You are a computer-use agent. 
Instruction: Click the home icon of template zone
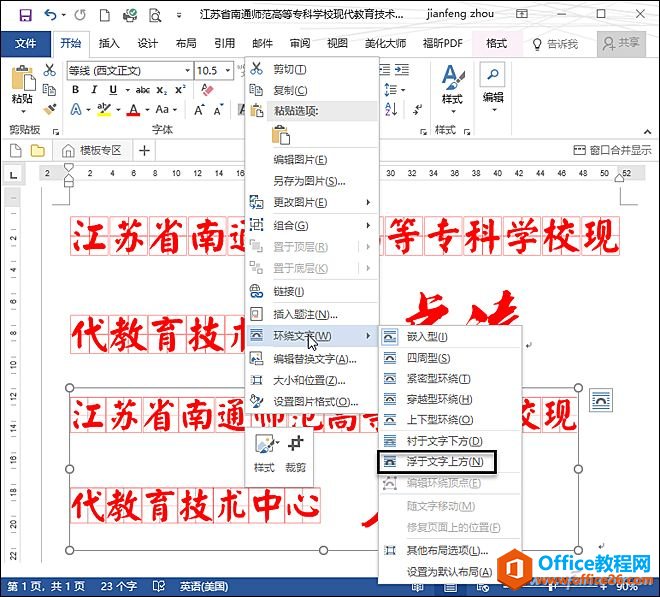(68, 150)
